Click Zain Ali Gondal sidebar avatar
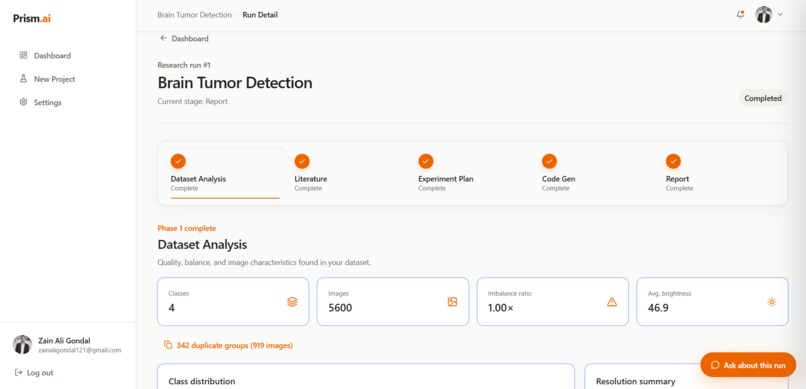 (22, 345)
